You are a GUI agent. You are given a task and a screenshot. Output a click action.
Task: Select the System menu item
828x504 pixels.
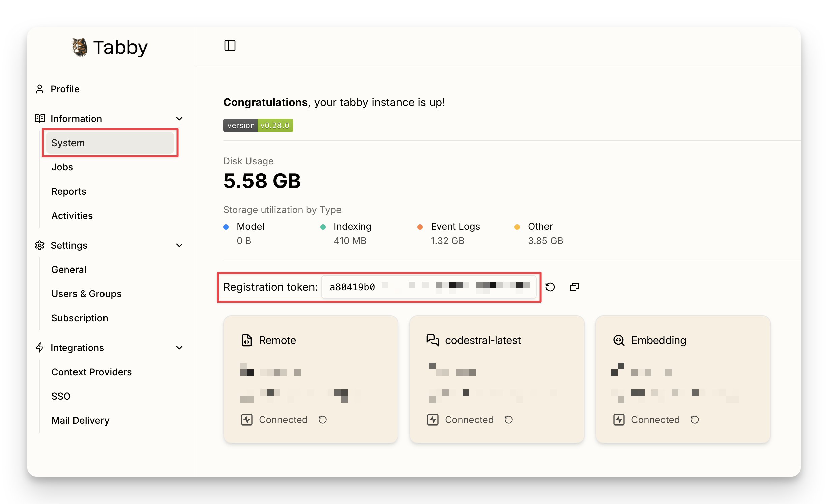[x=110, y=143]
